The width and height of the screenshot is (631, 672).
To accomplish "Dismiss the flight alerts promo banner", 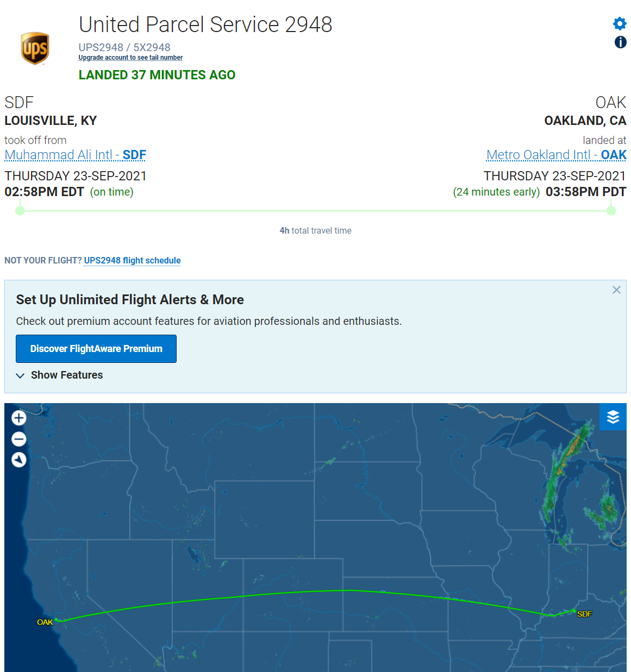I will click(616, 290).
